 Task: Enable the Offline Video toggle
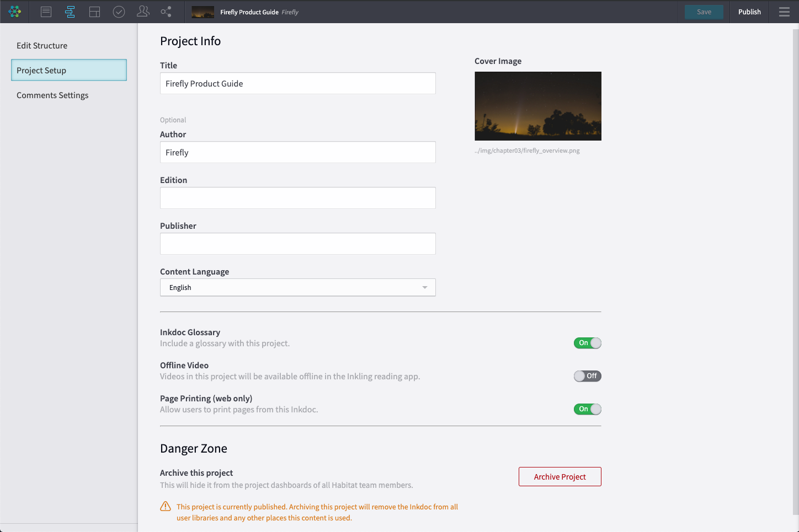(x=587, y=376)
